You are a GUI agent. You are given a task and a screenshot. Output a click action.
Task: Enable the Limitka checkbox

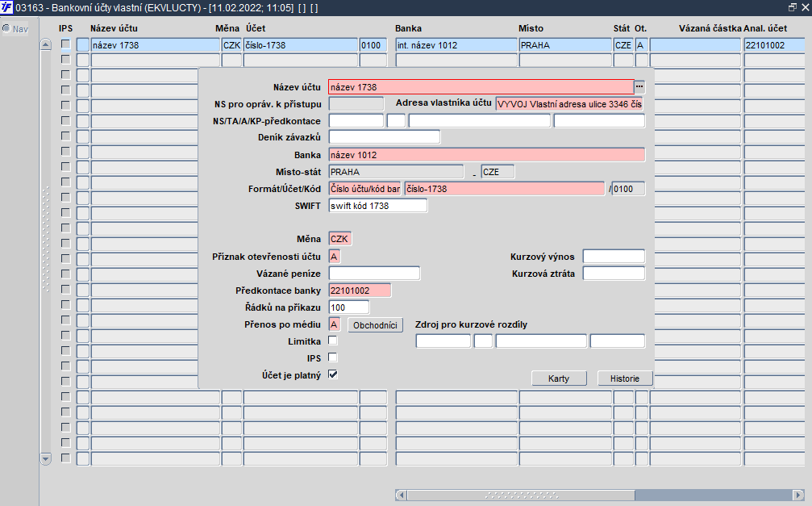click(x=332, y=341)
